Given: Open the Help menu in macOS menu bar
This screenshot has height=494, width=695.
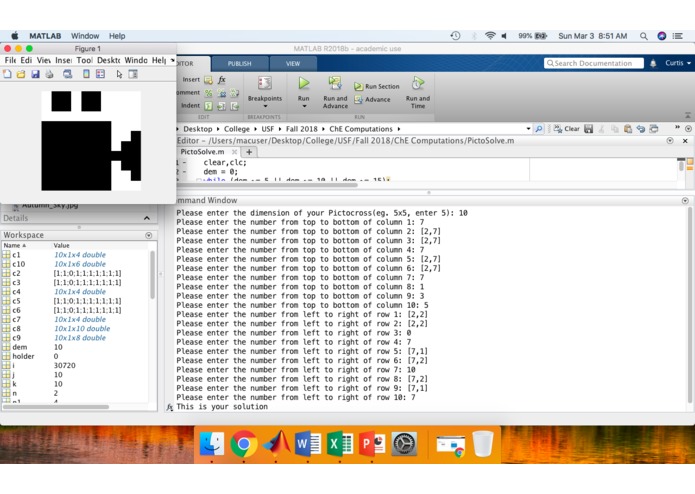Looking at the screenshot, I should point(117,36).
